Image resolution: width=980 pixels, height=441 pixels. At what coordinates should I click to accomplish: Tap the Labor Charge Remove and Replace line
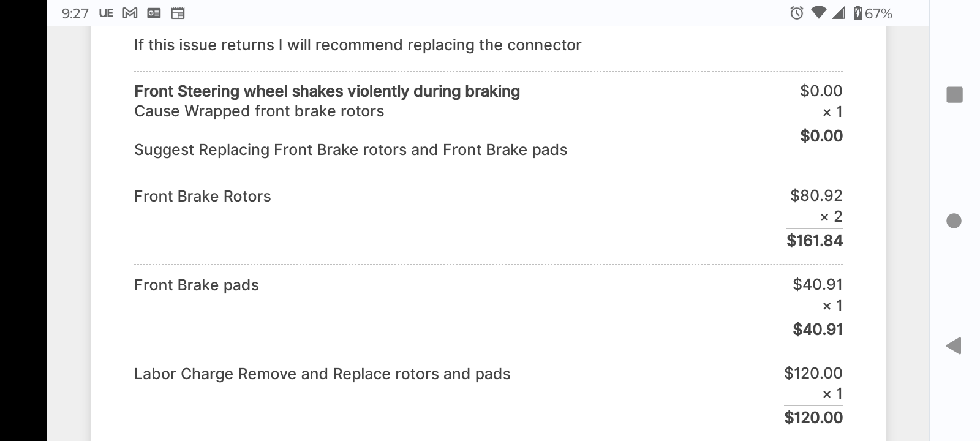pos(322,374)
